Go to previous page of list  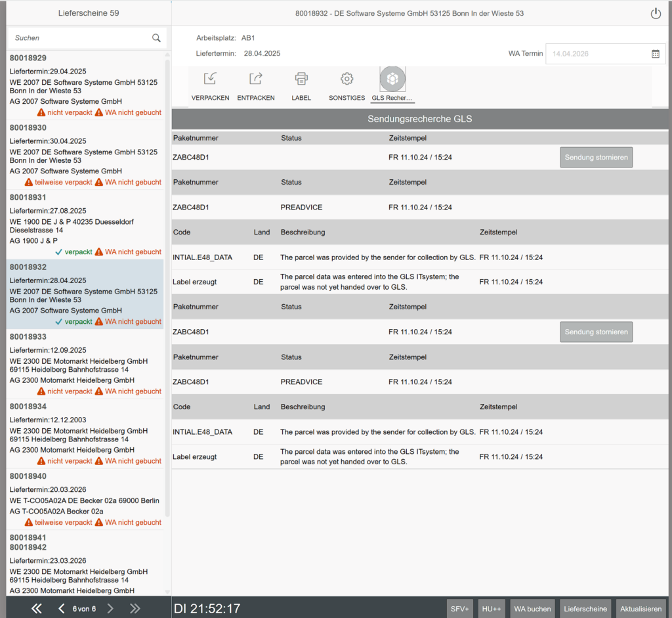(x=61, y=609)
